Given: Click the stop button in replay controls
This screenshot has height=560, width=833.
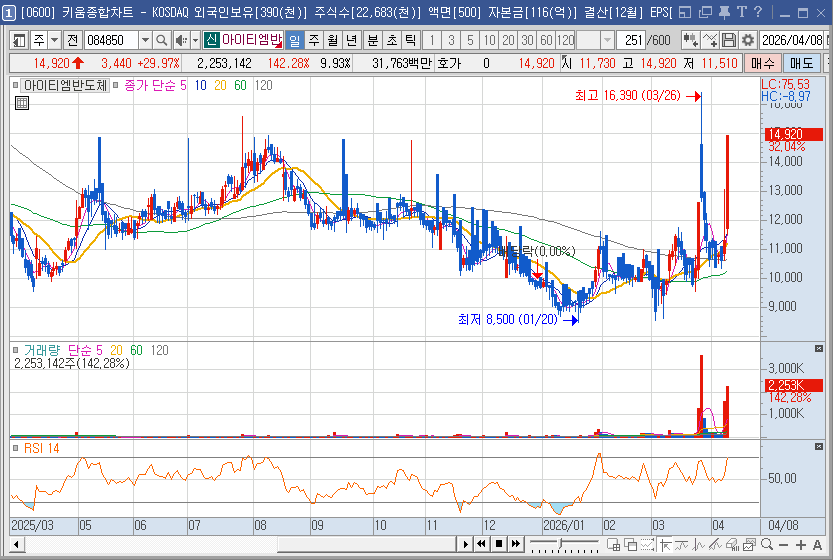Looking at the screenshot, I should 499,544.
